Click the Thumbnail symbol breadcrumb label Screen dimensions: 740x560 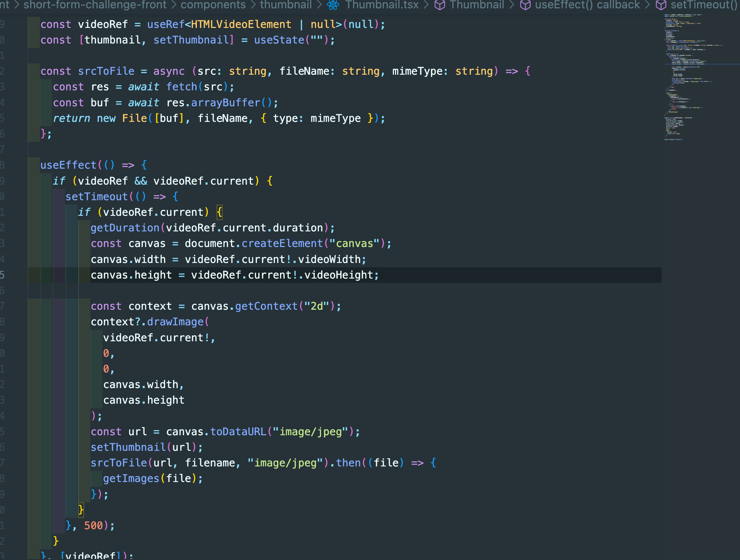(x=477, y=5)
